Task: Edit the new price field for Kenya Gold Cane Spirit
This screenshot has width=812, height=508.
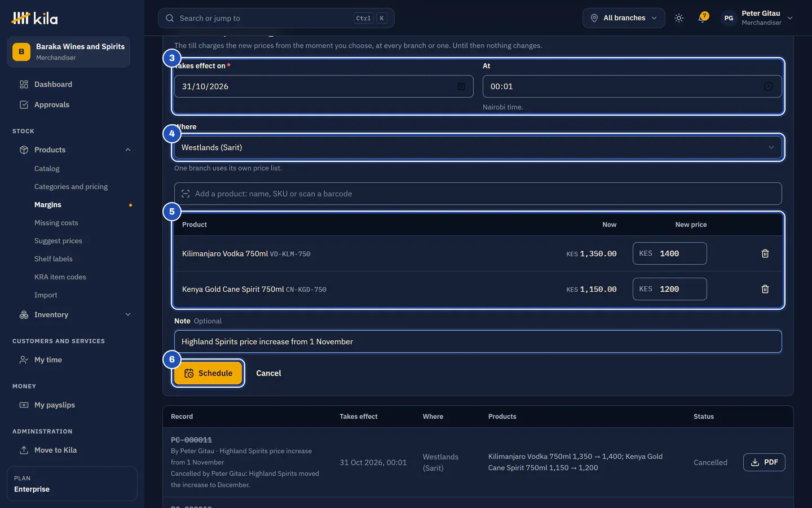Action: [x=669, y=289]
